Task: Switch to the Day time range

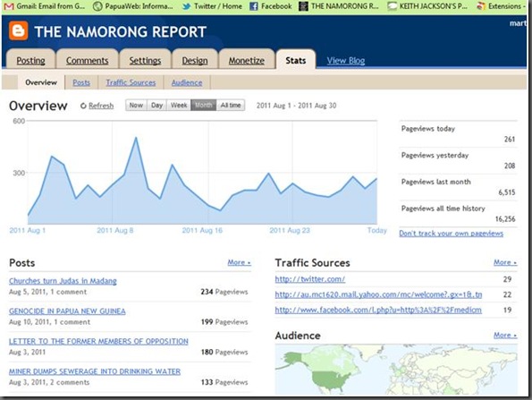Action: click(156, 106)
